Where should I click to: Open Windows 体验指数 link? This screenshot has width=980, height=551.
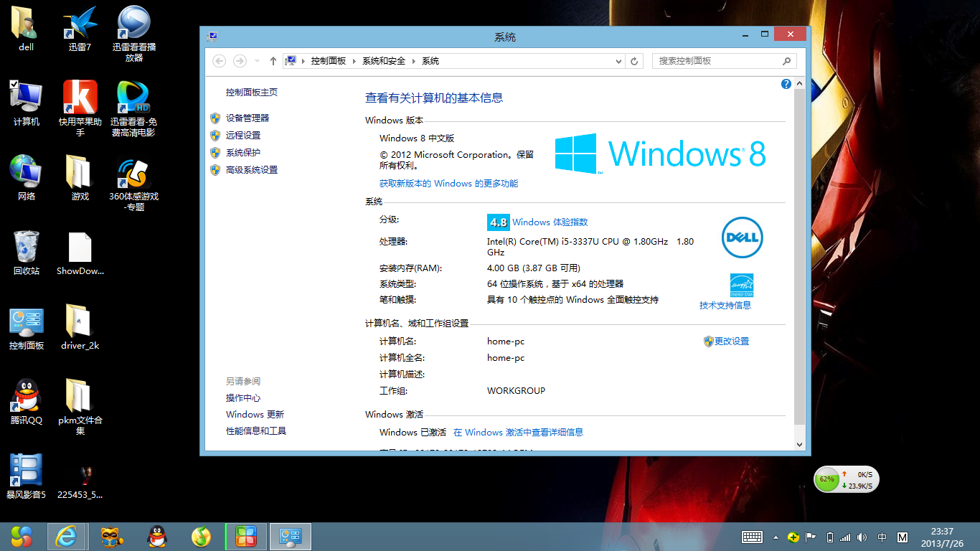pyautogui.click(x=550, y=222)
